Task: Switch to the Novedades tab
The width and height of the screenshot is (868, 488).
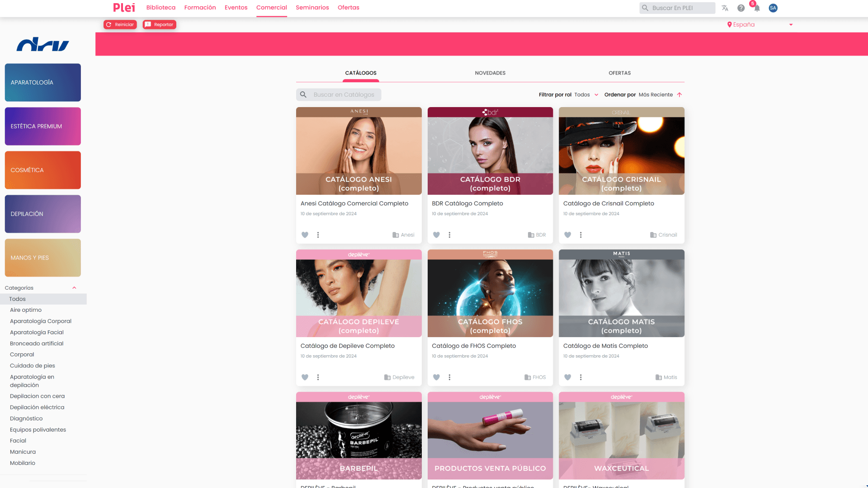Action: click(490, 73)
